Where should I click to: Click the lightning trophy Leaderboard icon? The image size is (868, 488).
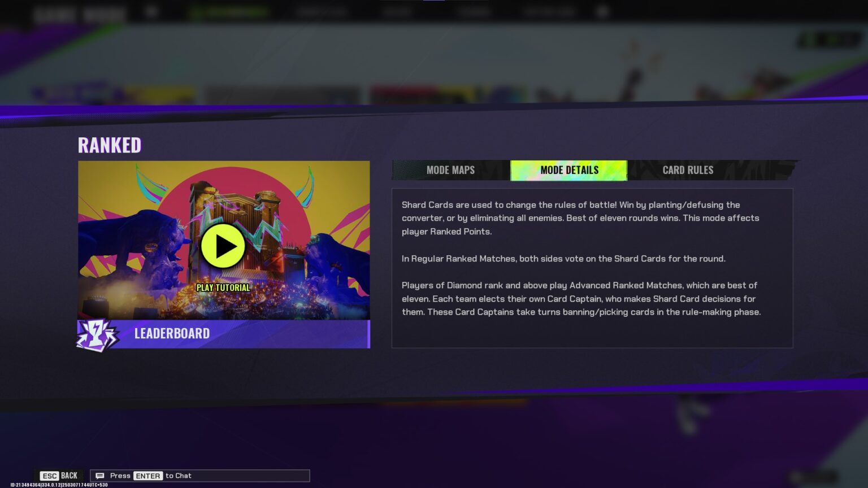click(x=97, y=334)
